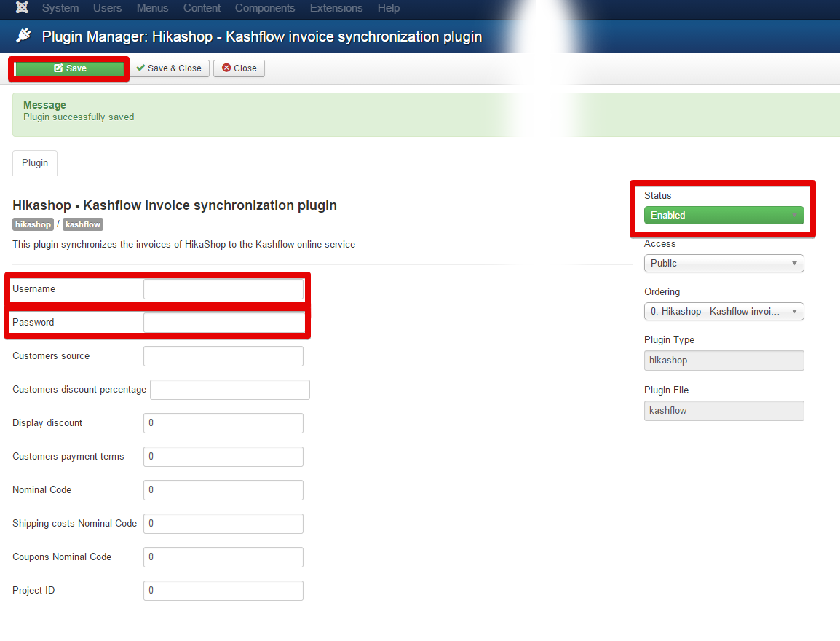The image size is (840, 641).
Task: Click the Password label
Action: click(x=33, y=322)
